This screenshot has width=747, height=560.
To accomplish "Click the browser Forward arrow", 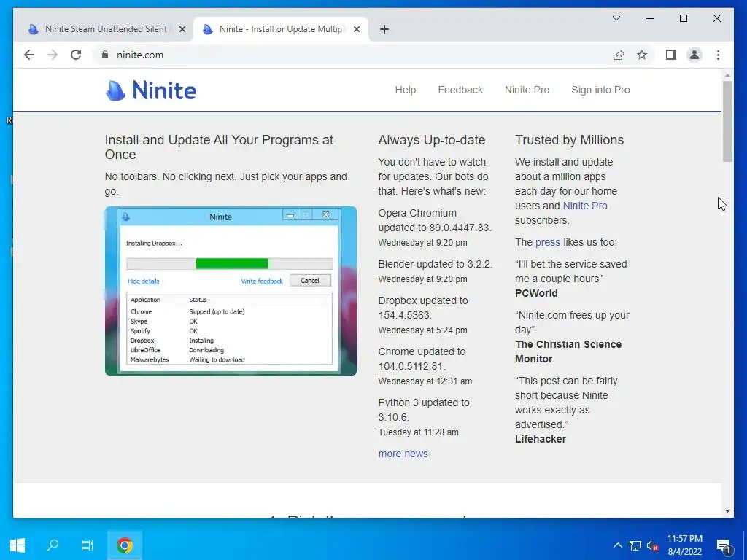I will (x=53, y=55).
